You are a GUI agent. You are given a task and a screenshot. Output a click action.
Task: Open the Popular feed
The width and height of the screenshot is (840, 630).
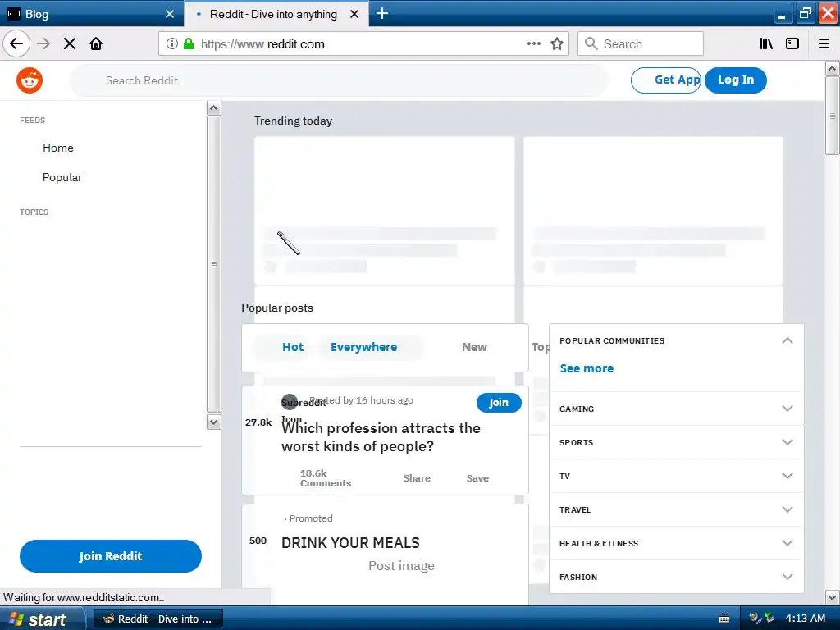62,177
